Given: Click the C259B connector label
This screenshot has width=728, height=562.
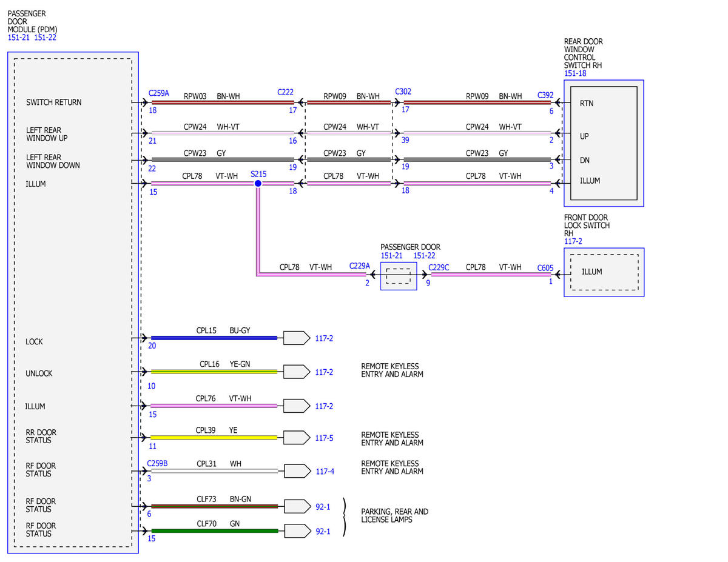Looking at the screenshot, I should pyautogui.click(x=158, y=464).
